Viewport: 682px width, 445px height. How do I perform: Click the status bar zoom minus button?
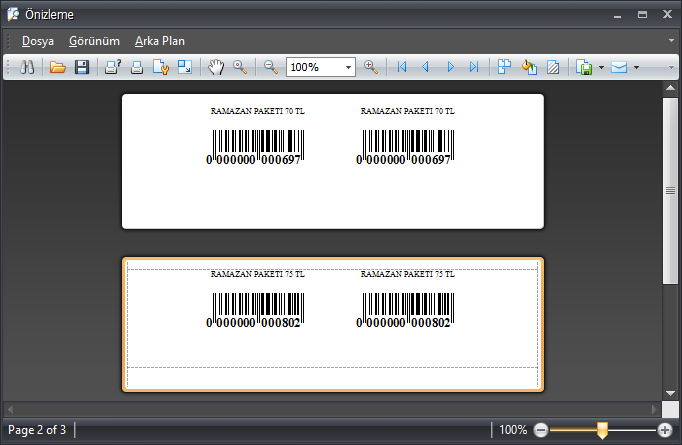[x=541, y=430]
